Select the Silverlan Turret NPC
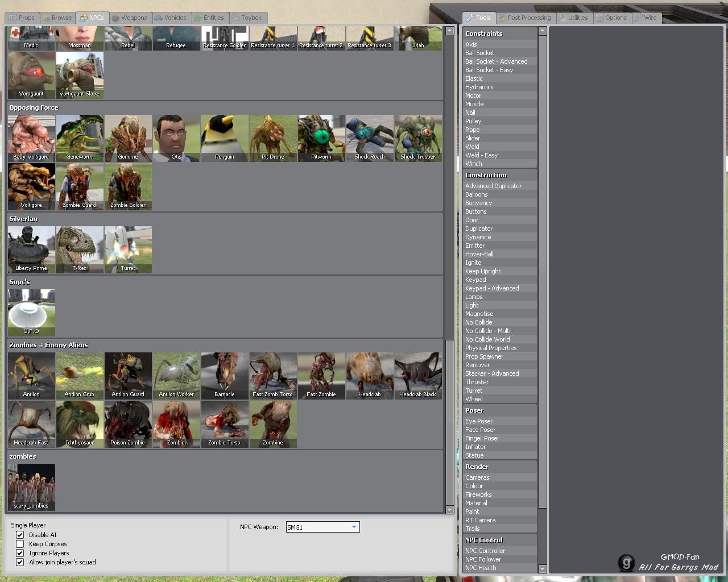This screenshot has width=728, height=582. [128, 250]
